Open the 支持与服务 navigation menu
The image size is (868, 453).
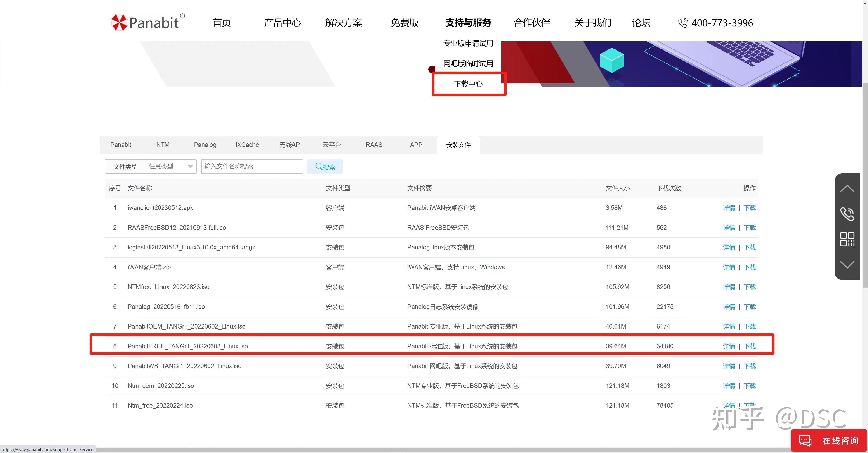(468, 23)
